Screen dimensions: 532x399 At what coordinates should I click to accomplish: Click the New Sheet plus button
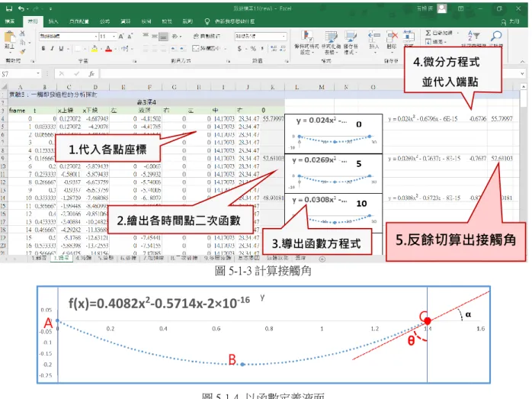pyautogui.click(x=322, y=259)
